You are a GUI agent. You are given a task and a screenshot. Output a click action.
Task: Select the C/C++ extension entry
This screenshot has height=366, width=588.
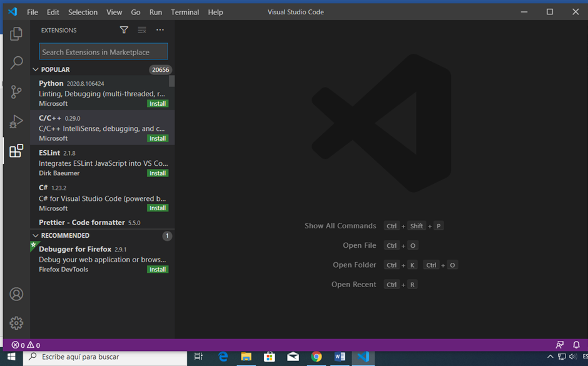(x=102, y=128)
